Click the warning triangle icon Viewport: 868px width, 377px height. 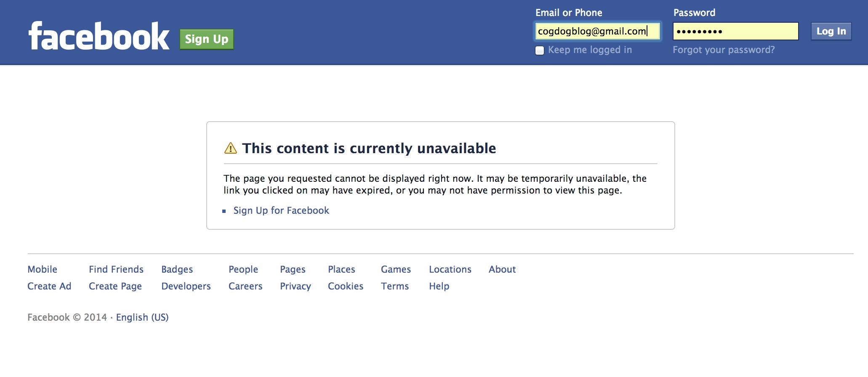coord(230,148)
